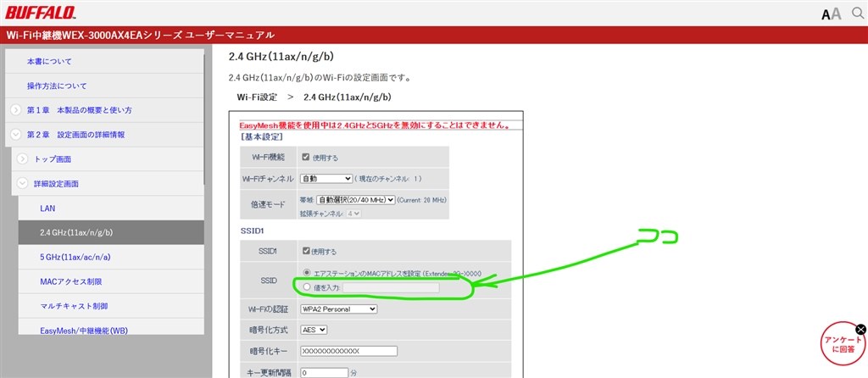
Task: Open the 本書について page
Action: click(x=49, y=61)
